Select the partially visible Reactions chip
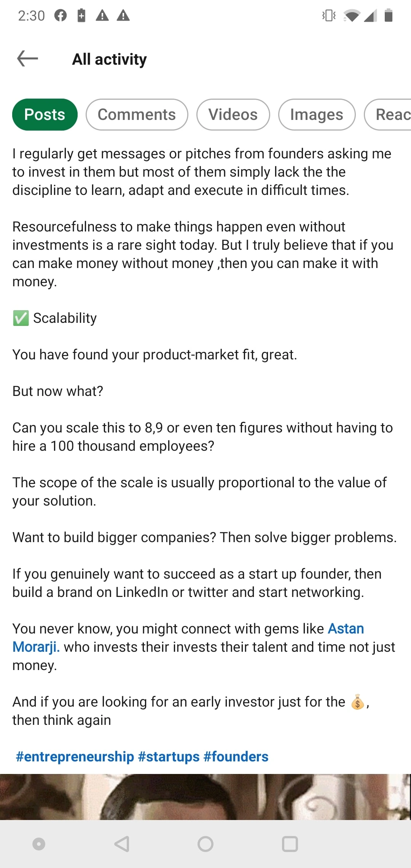Image resolution: width=411 pixels, height=868 pixels. (x=388, y=115)
